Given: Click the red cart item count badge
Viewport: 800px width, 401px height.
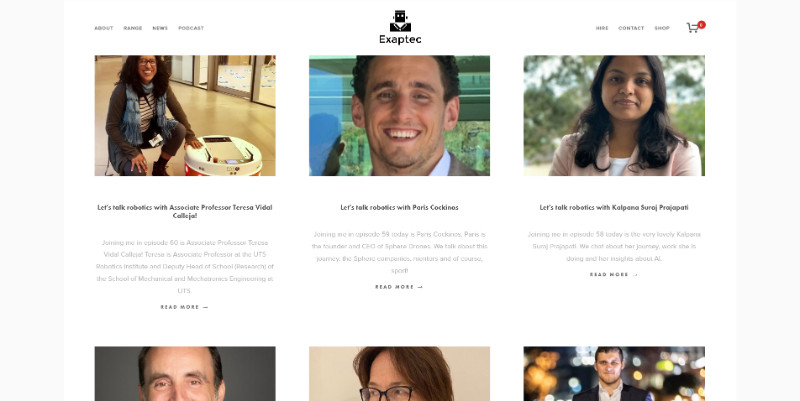Looking at the screenshot, I should tap(702, 24).
